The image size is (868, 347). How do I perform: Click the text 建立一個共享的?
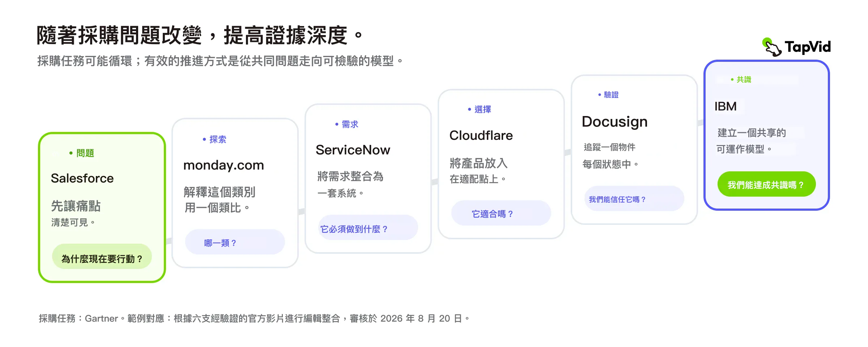coord(752,133)
